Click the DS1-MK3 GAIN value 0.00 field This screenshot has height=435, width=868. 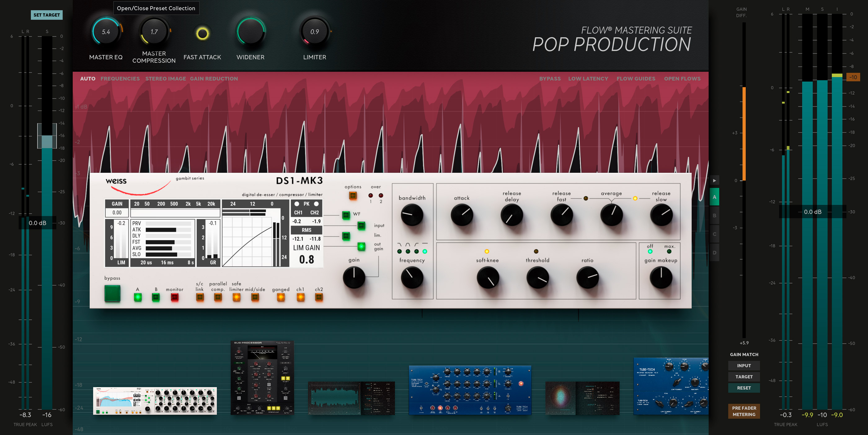point(117,213)
